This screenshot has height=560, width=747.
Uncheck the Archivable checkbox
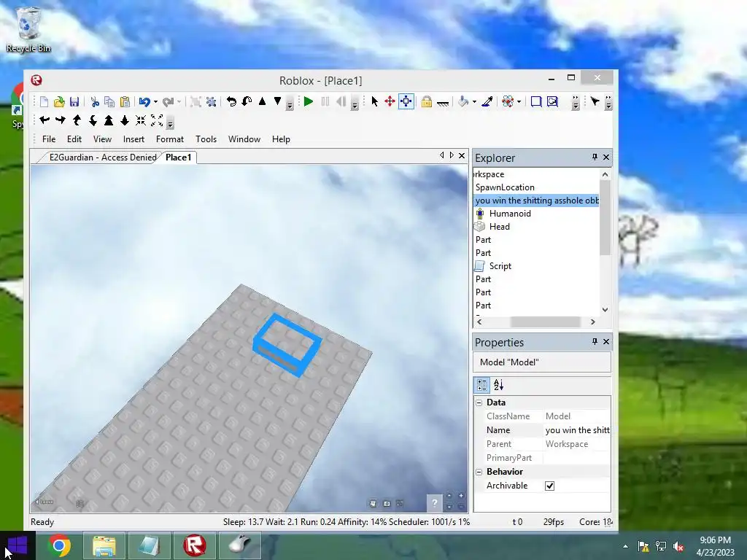550,486
